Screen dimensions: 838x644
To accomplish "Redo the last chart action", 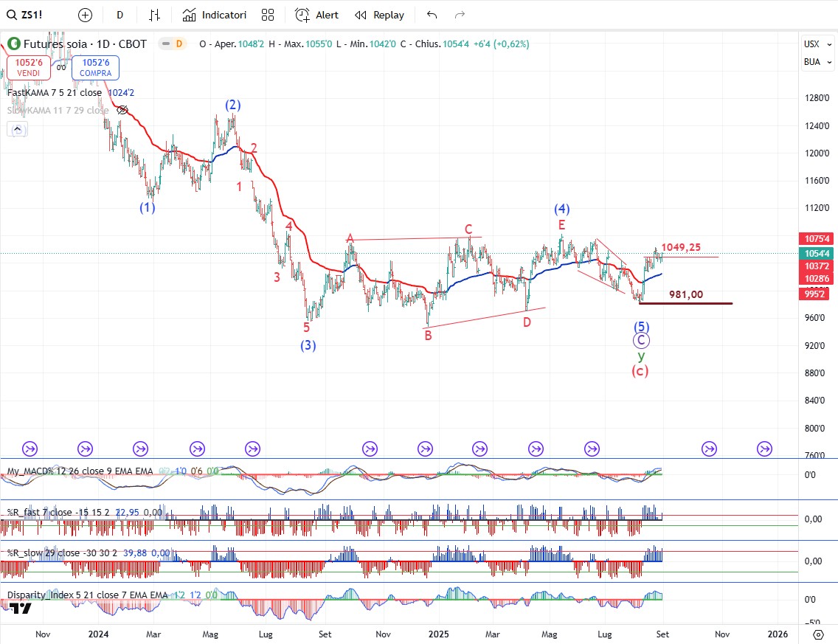I will [x=460, y=15].
